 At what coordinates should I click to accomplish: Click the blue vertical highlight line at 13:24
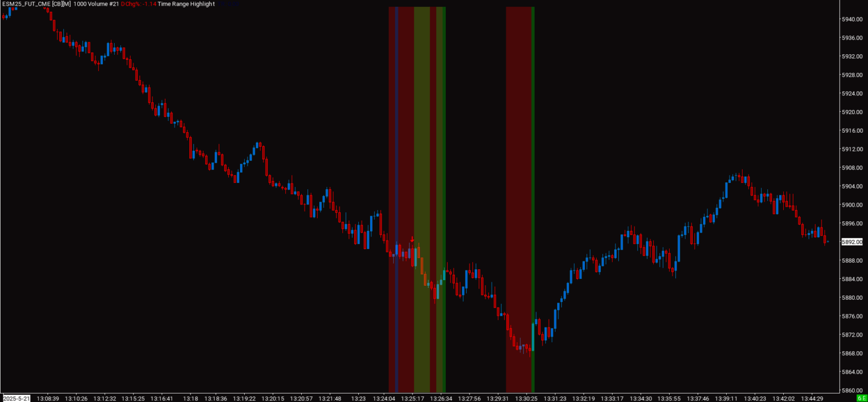[x=397, y=198]
